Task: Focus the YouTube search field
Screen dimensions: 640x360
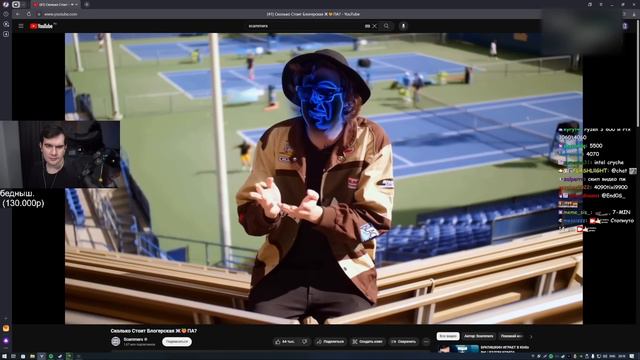Action: [x=306, y=26]
